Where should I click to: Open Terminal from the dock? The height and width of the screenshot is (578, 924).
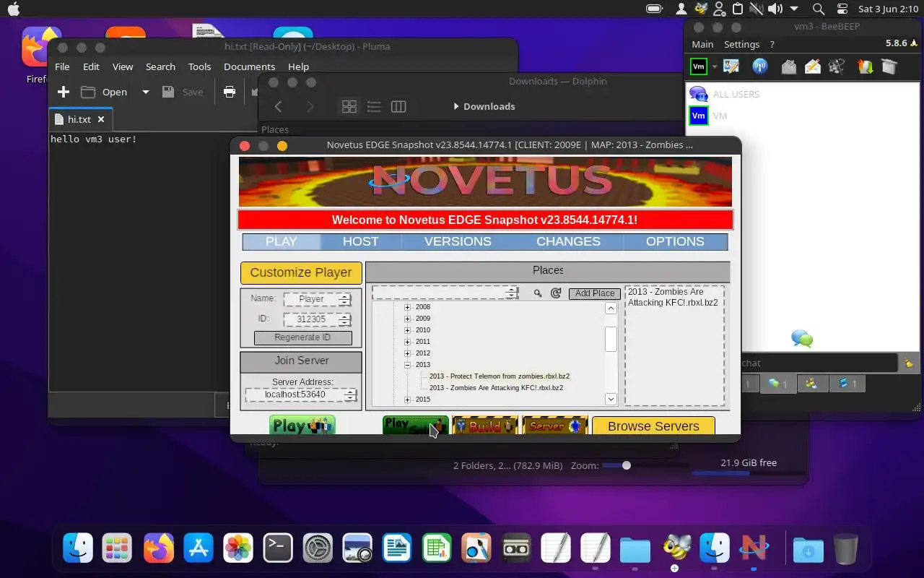[278, 548]
